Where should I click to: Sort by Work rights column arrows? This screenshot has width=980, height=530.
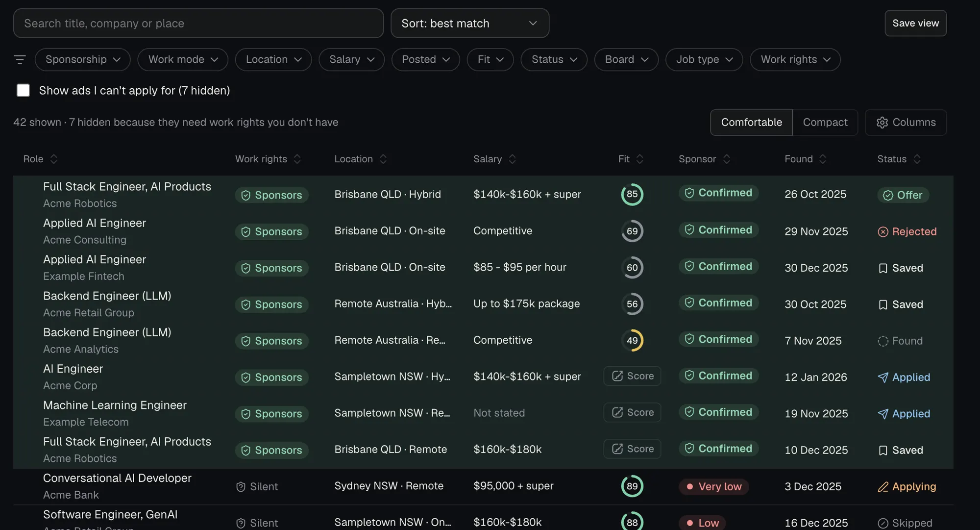[297, 159]
